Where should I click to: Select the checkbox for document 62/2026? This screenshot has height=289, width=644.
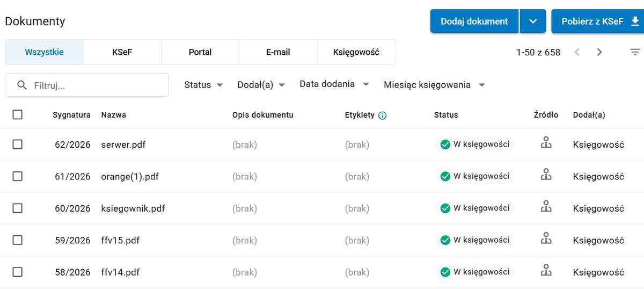click(x=17, y=144)
